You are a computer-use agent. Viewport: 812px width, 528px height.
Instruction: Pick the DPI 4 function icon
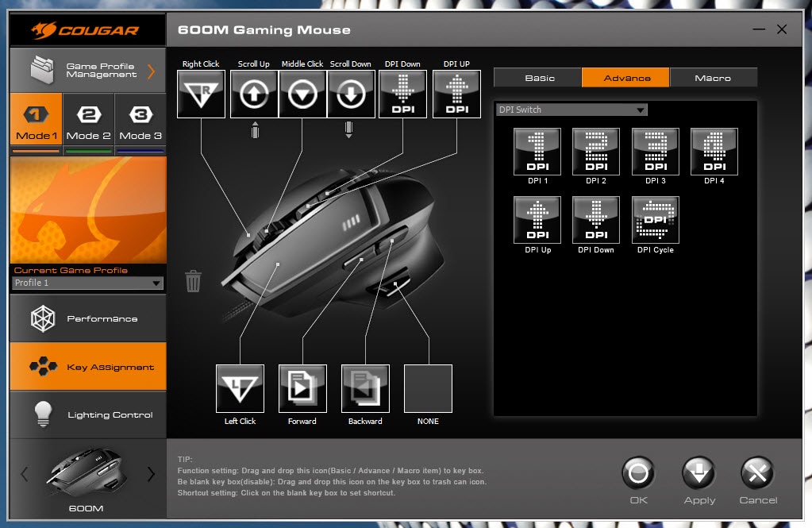click(714, 152)
